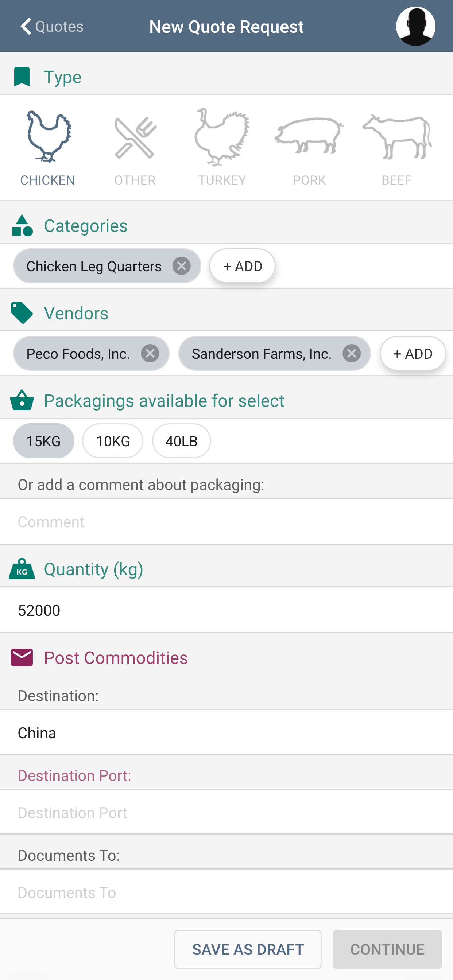The image size is (453, 980).
Task: Click the Save As Draft button
Action: point(248,949)
